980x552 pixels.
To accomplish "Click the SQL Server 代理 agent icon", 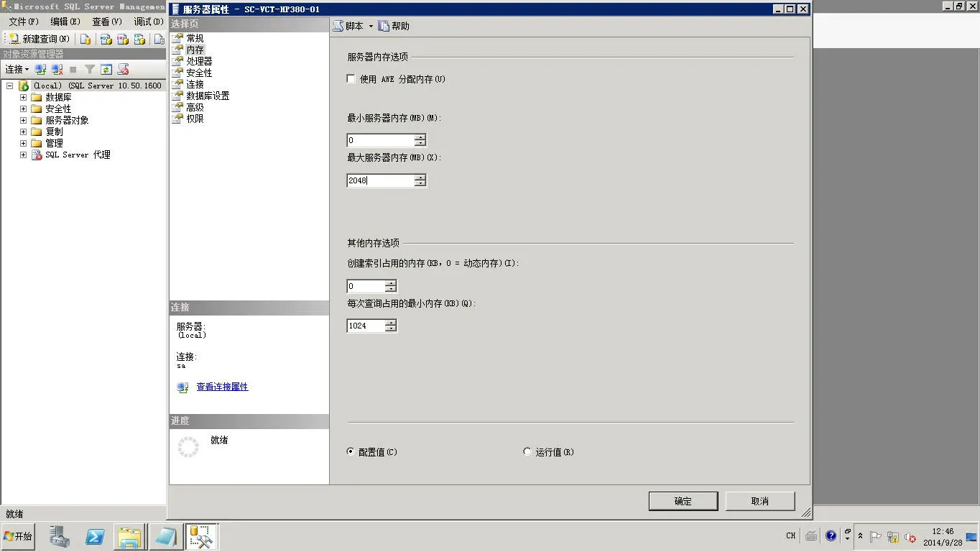I will (37, 155).
